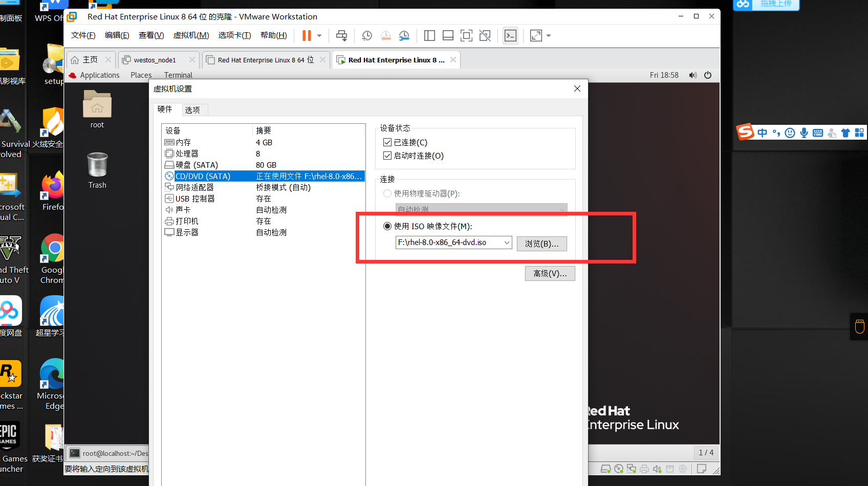
Task: Click the 摘要 column header
Action: click(x=309, y=130)
